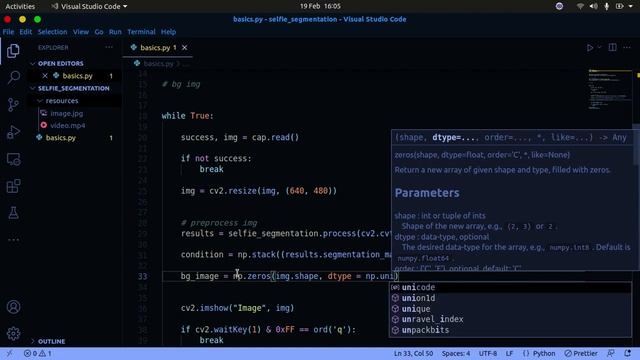Open the Run and Debug view
The image size is (640, 360).
(13, 132)
